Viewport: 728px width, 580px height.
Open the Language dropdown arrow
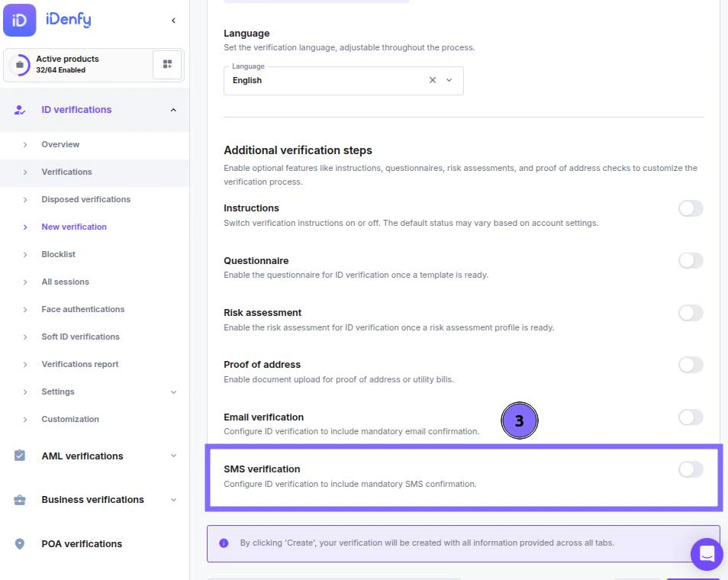449,80
